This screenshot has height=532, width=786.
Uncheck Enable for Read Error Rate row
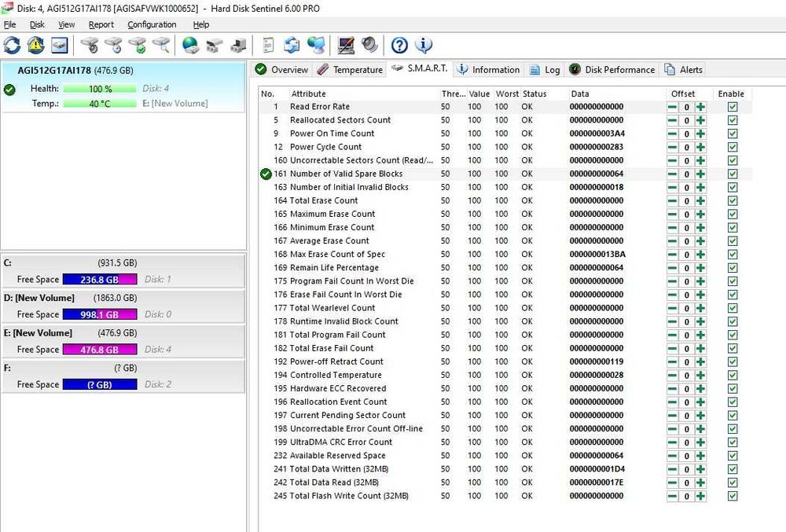coord(733,107)
